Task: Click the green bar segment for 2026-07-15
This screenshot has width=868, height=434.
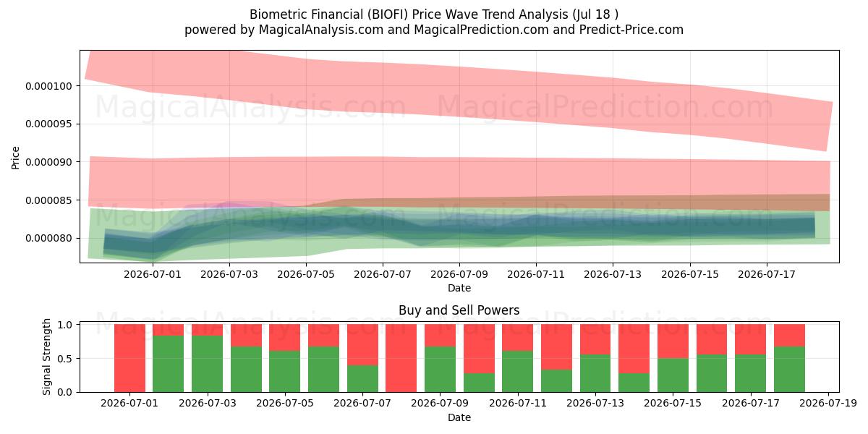Action: coord(673,375)
